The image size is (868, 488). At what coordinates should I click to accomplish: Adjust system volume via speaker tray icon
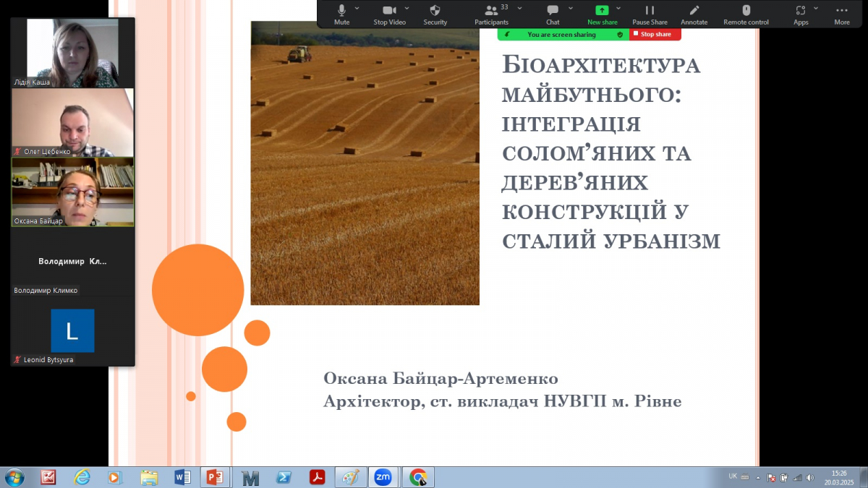coord(809,477)
